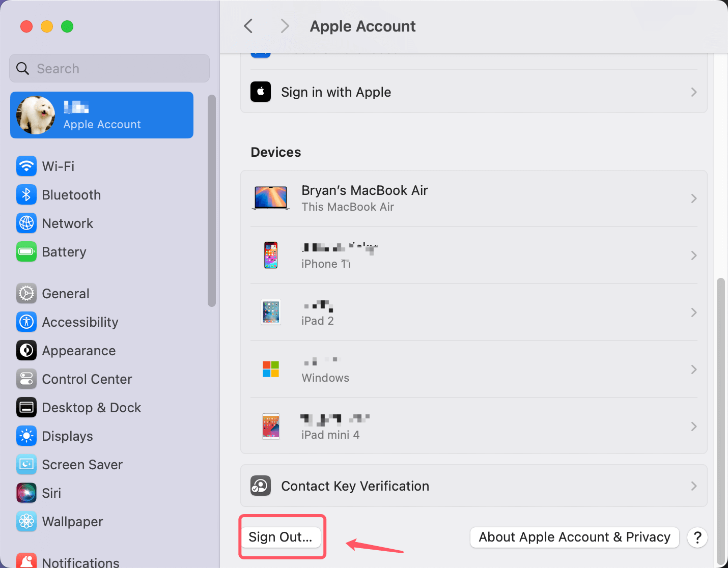Open Displays settings via the sun icon
This screenshot has height=568, width=728.
[x=26, y=436]
